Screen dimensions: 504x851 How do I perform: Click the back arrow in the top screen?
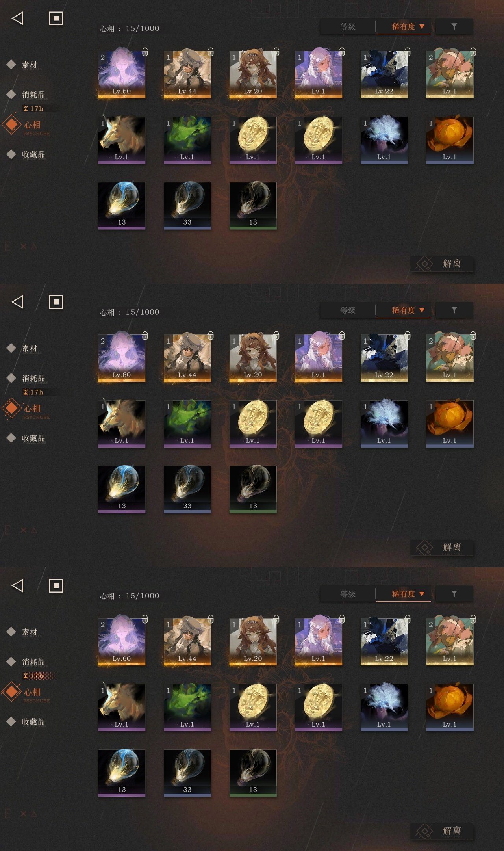[x=18, y=18]
